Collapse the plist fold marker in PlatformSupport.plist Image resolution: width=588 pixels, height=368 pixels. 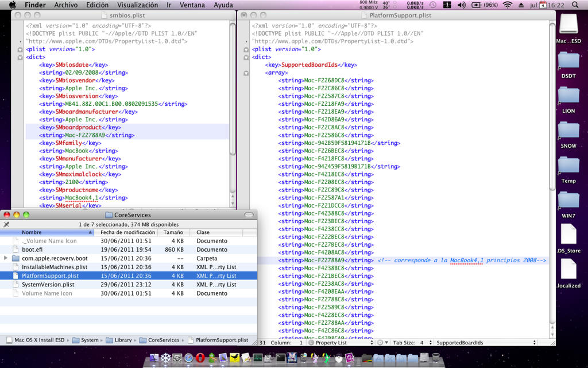point(246,49)
